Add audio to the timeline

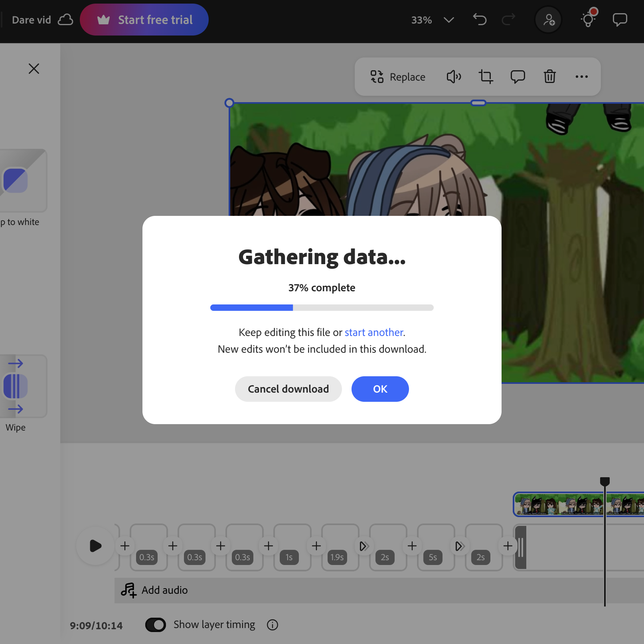155,590
